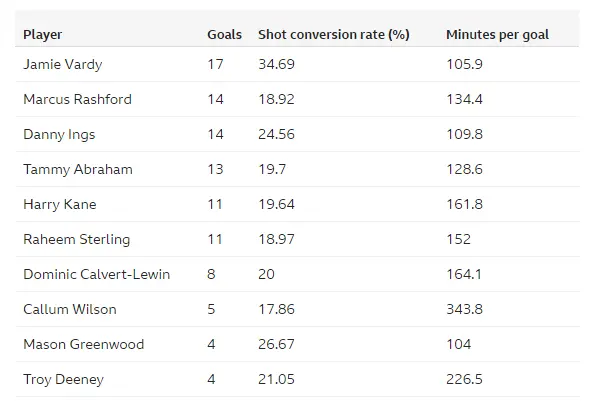Click Callum Wilson's 343.8 minutes value

pos(464,309)
